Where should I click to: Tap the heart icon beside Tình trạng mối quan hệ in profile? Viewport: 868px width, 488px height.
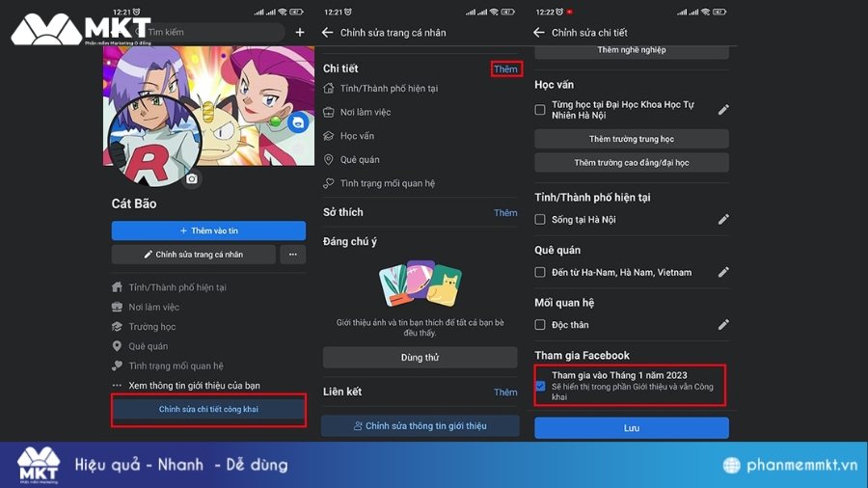(x=117, y=366)
